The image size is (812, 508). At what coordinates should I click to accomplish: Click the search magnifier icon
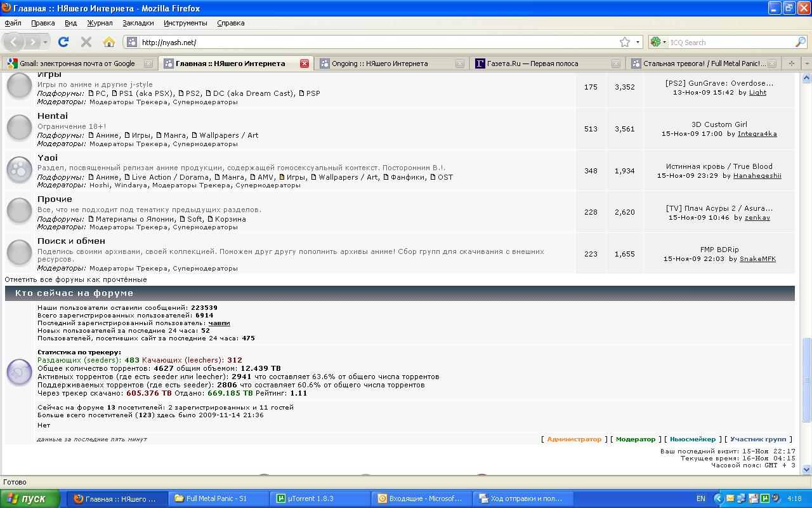coord(800,42)
